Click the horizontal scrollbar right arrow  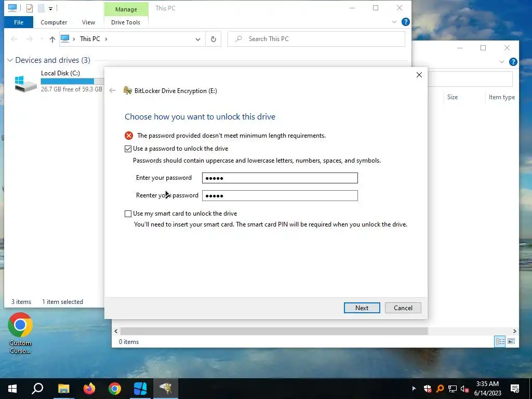click(x=514, y=331)
